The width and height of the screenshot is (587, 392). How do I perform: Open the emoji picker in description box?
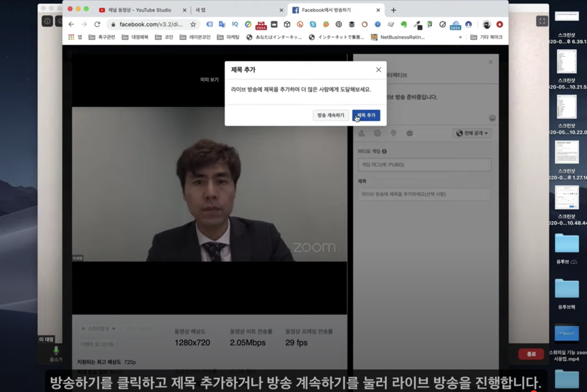pos(492,118)
